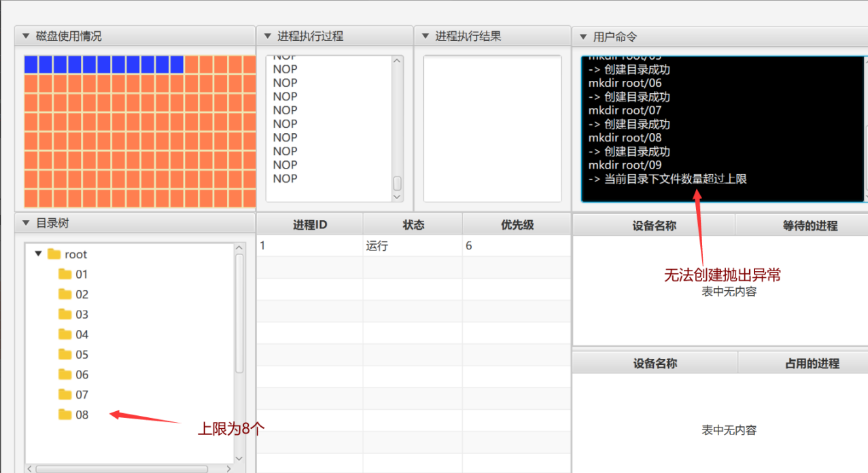Click the 'mkdir root/09' command line

625,164
